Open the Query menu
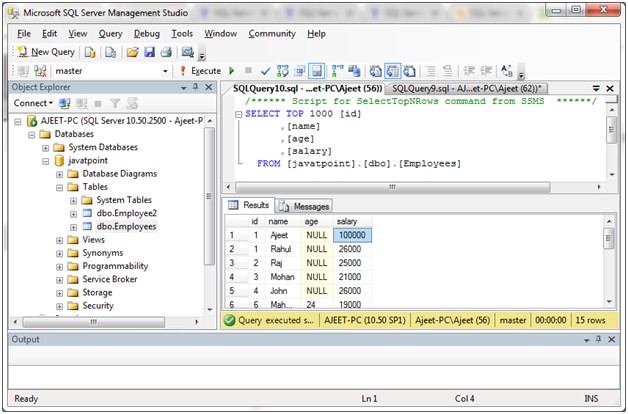Viewport: 628px width, 414px height. [x=111, y=34]
